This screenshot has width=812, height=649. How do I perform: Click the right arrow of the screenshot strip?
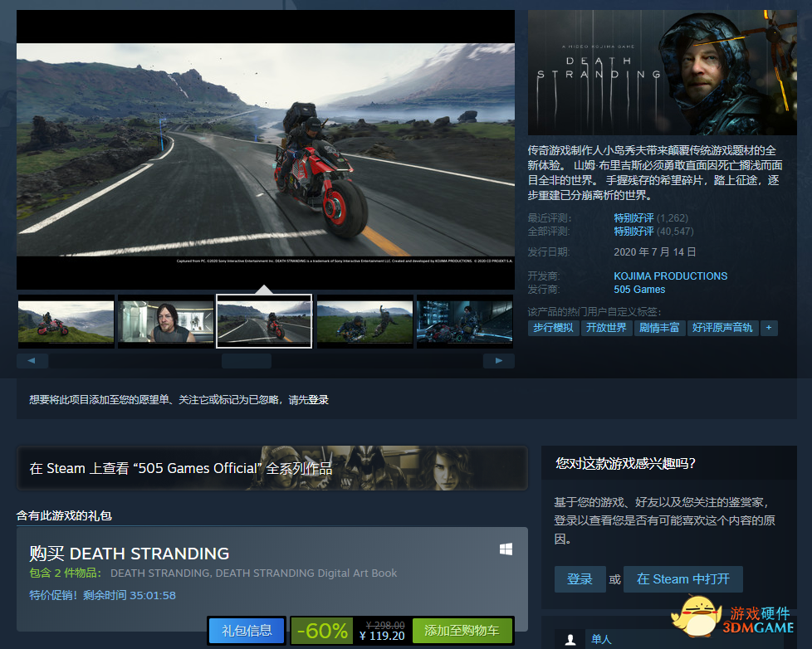[x=499, y=361]
